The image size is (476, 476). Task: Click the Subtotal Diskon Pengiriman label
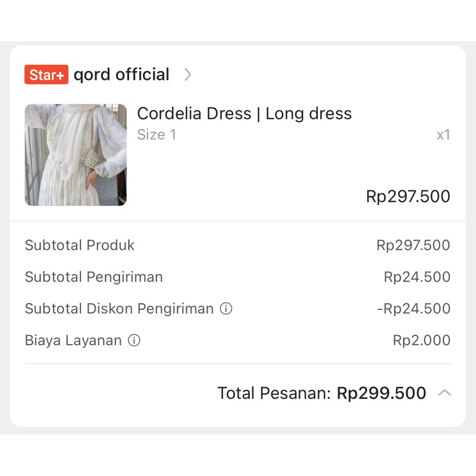(119, 308)
